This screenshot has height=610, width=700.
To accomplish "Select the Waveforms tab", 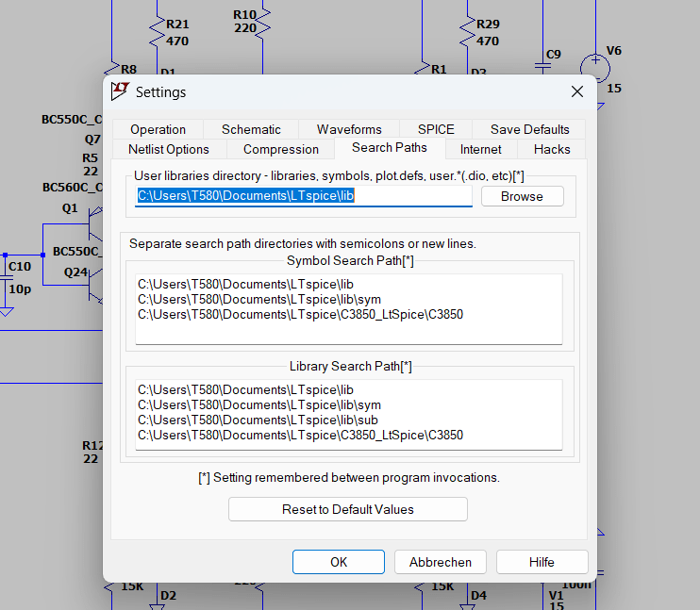I will coord(349,129).
